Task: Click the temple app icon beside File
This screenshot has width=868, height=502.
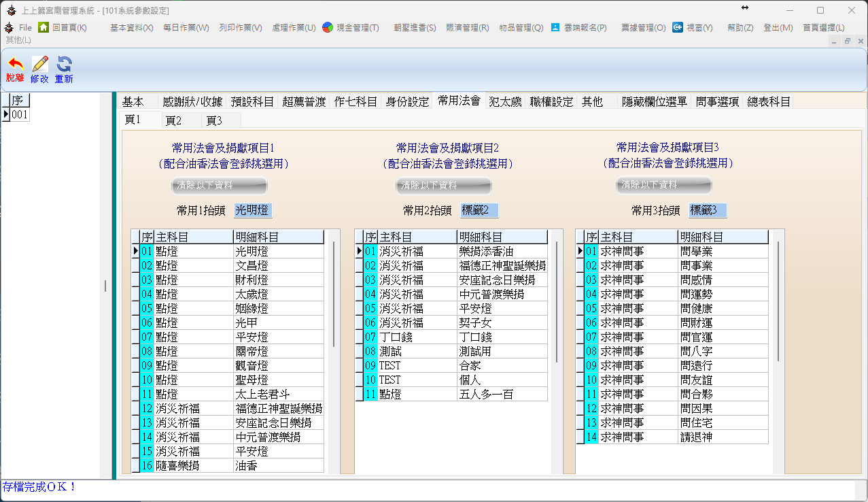Action: coord(9,28)
